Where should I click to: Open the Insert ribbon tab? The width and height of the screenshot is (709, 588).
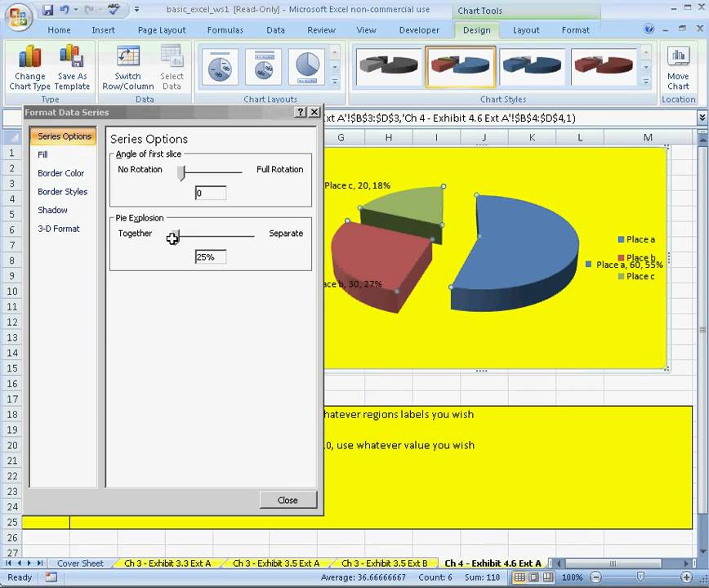click(104, 30)
